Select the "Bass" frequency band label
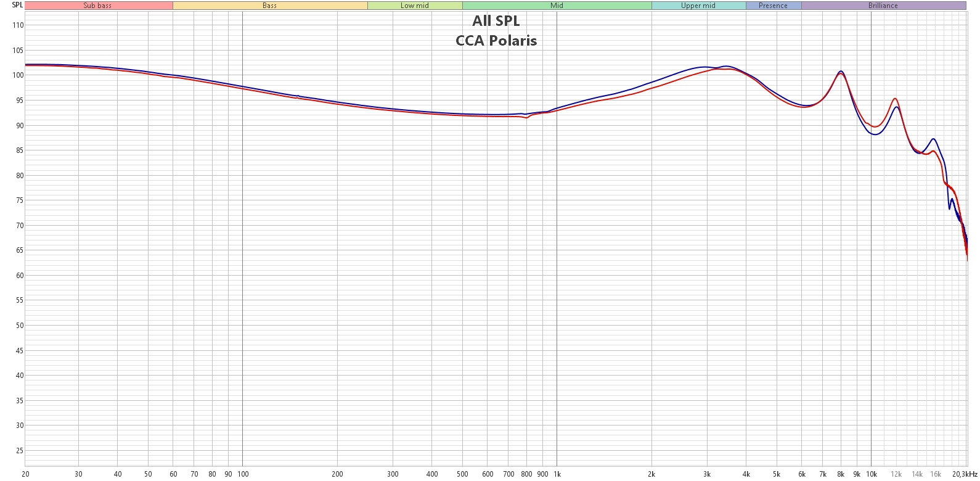The width and height of the screenshot is (980, 481). click(270, 6)
